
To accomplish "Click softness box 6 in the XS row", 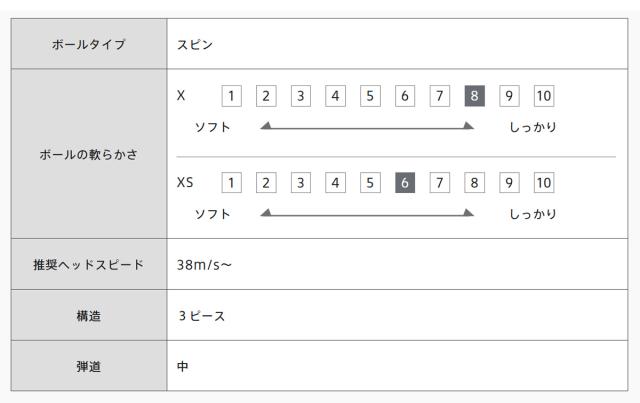I will coord(405,184).
